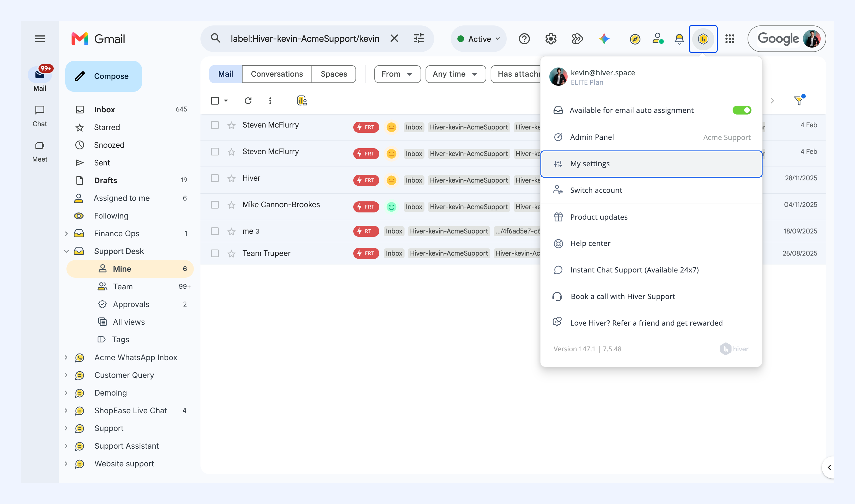Open Help center from Hiver menu
855x504 pixels.
click(651, 243)
